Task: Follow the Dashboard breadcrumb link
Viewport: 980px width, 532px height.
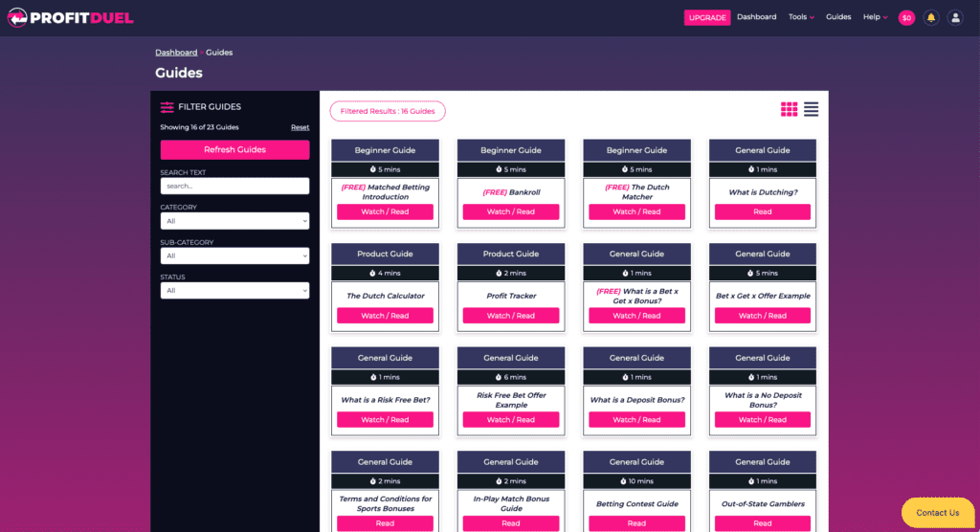Action: tap(176, 53)
